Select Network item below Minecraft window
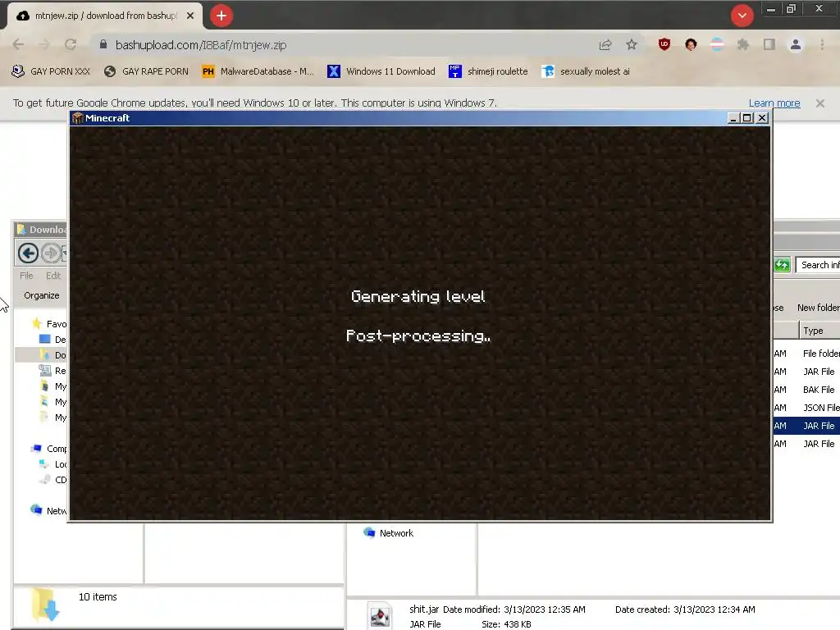 (x=389, y=533)
